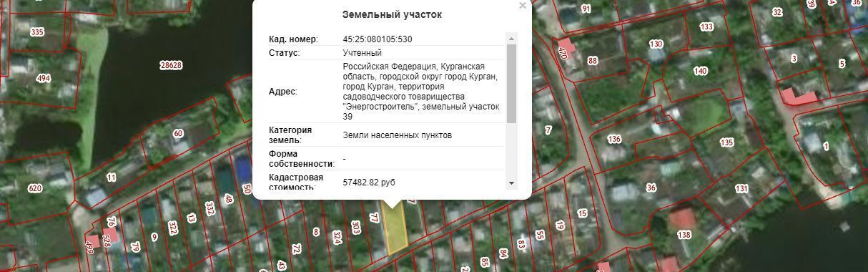Close the Земельный участок popup
The width and height of the screenshot is (868, 272).
pos(523,6)
